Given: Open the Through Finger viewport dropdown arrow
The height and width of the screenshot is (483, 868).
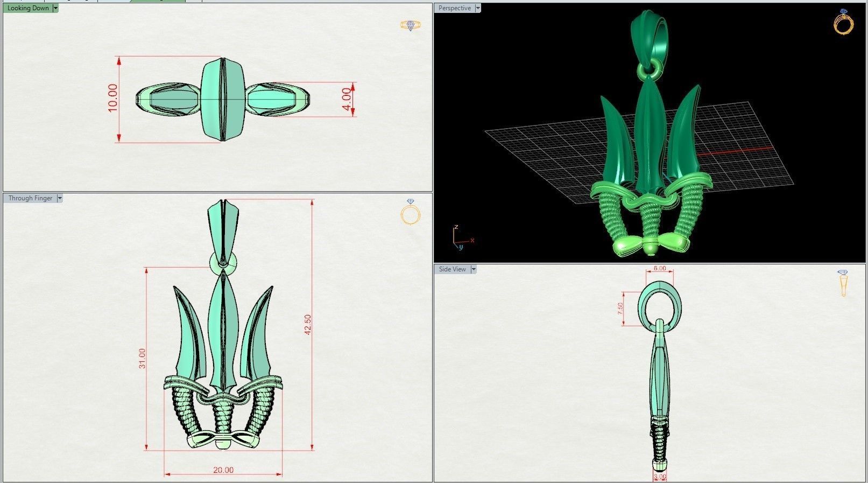Looking at the screenshot, I should [x=60, y=198].
